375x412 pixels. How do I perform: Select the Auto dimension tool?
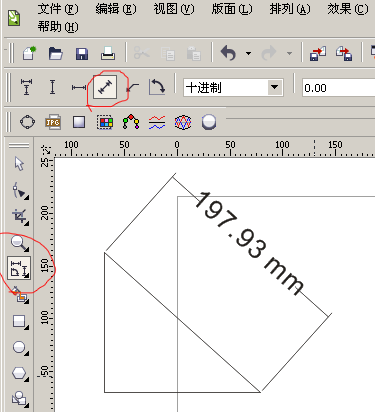tap(26, 87)
